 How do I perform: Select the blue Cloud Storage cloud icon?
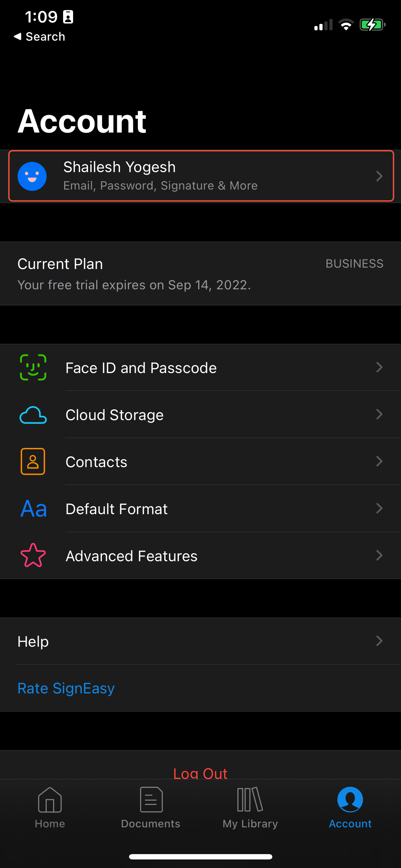33,415
